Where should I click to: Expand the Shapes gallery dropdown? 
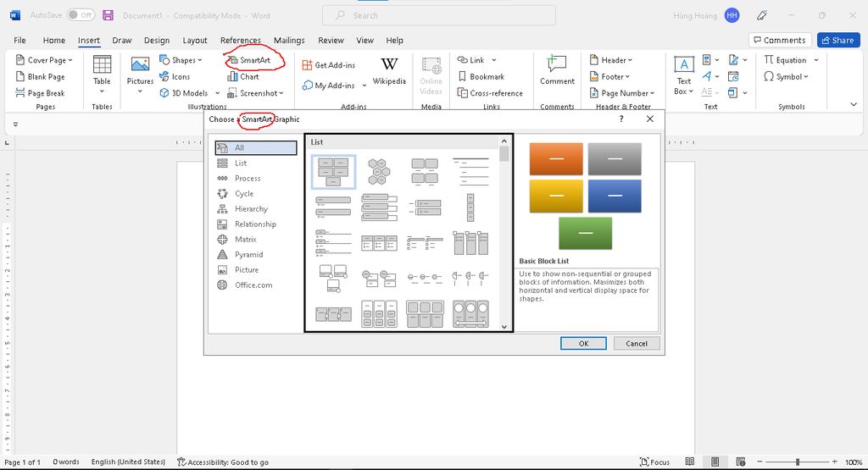[x=200, y=60]
